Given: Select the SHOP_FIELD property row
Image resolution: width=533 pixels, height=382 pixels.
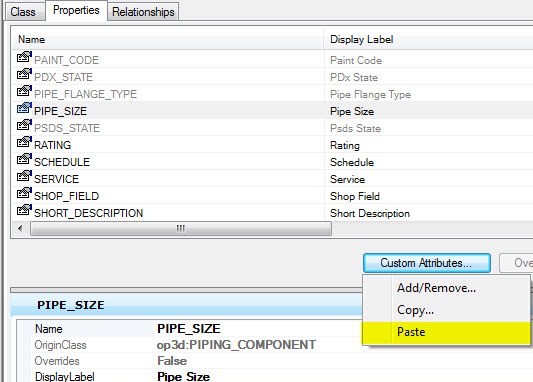Looking at the screenshot, I should [x=273, y=195].
